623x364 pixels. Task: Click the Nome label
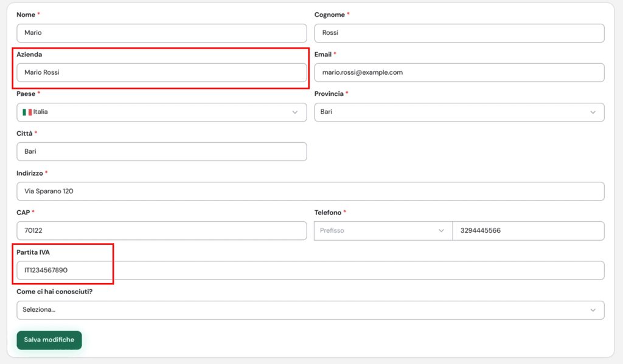(26, 15)
